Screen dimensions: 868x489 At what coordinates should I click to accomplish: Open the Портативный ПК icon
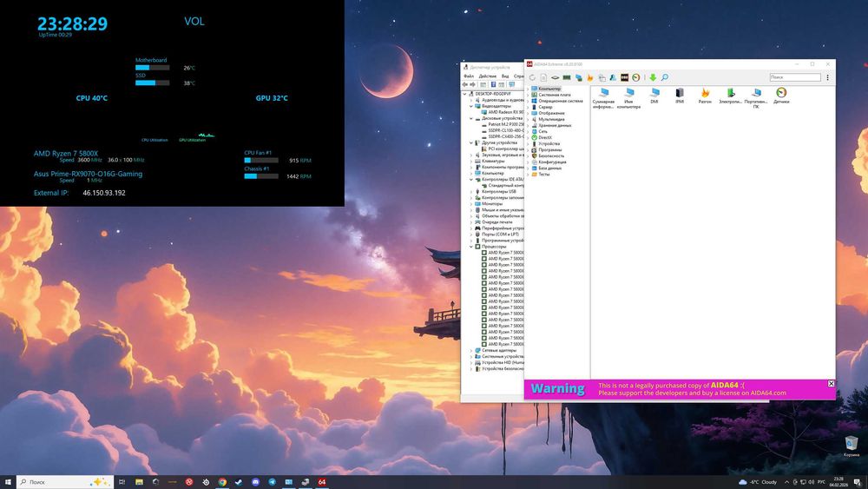[x=756, y=98]
